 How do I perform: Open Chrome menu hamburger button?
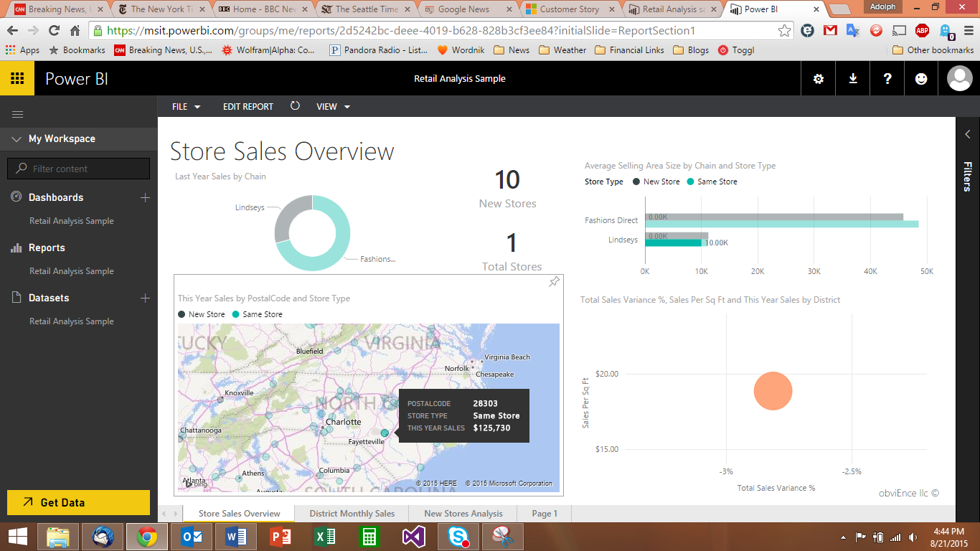tap(968, 31)
